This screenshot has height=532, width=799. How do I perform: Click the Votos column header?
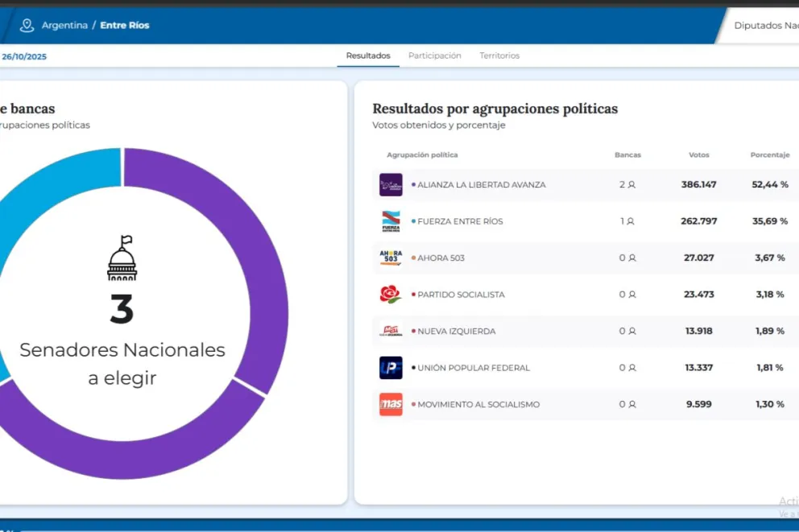click(x=699, y=155)
